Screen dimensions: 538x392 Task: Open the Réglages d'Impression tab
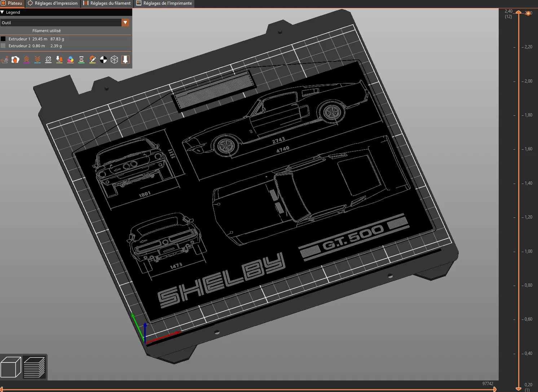[x=53, y=3]
